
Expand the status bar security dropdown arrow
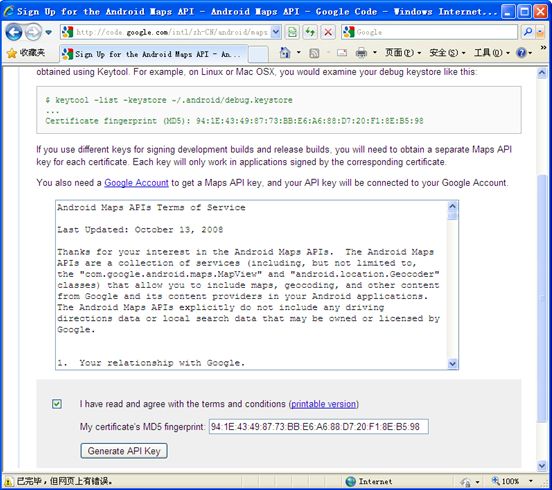pos(478,482)
